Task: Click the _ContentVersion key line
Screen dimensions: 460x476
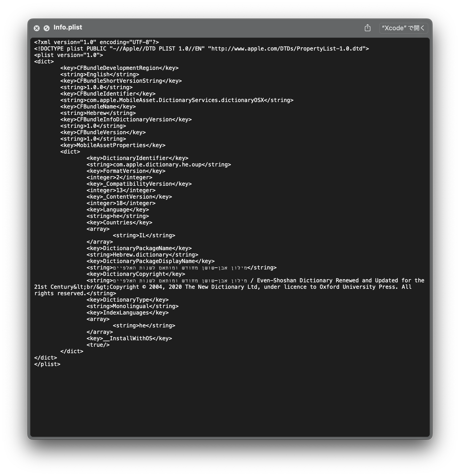Action: pos(129,197)
